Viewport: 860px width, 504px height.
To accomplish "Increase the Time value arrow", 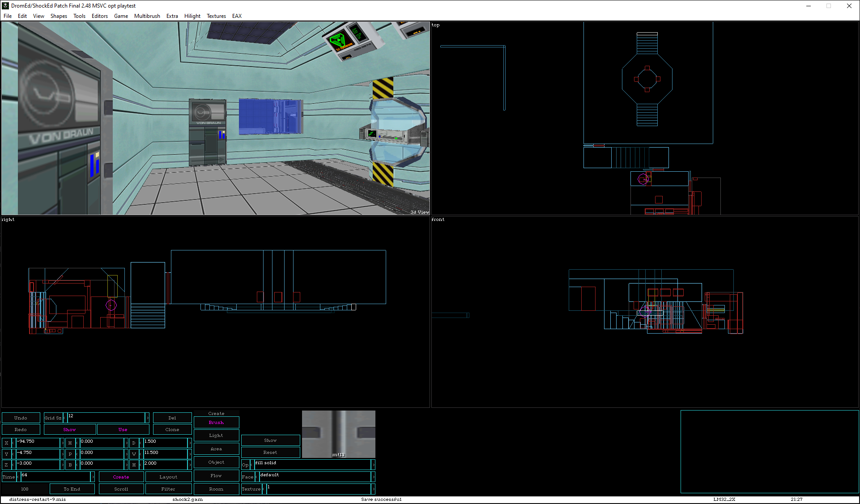I will (93, 477).
